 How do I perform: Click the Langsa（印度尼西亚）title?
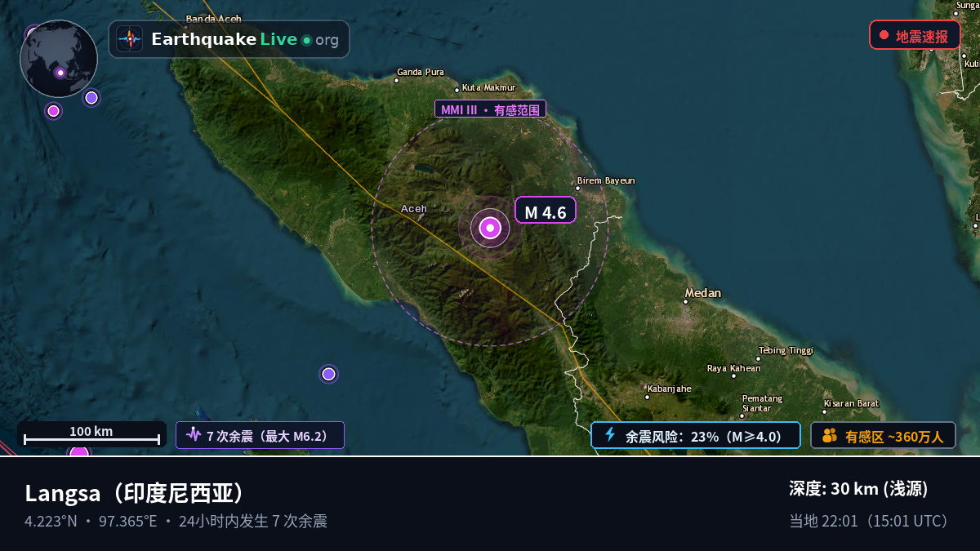(136, 493)
